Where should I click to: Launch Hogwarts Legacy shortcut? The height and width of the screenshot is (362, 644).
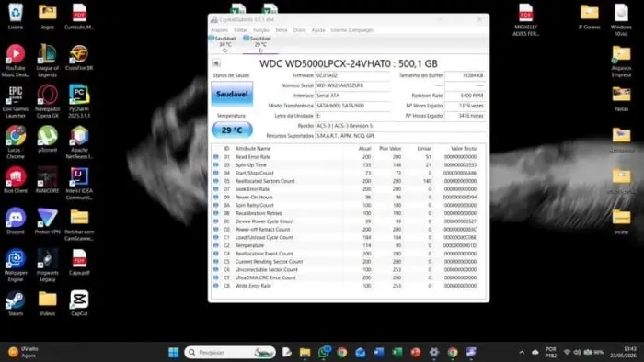coord(48,266)
